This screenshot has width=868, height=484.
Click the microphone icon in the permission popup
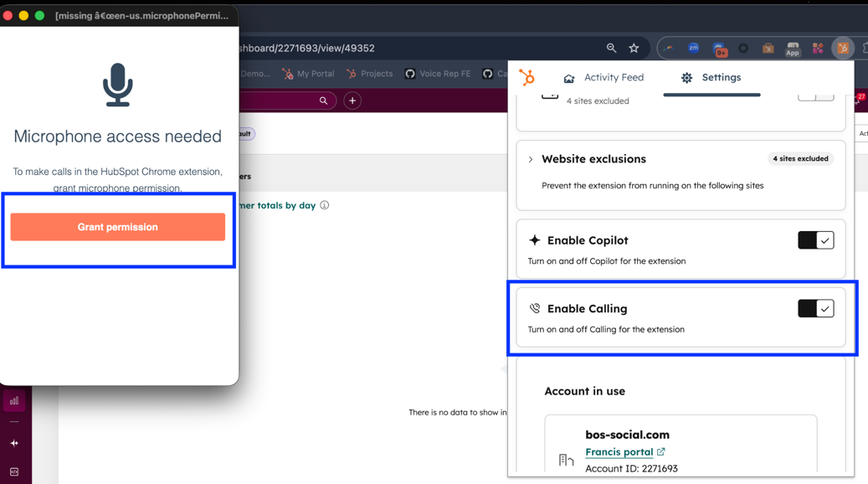[118, 84]
